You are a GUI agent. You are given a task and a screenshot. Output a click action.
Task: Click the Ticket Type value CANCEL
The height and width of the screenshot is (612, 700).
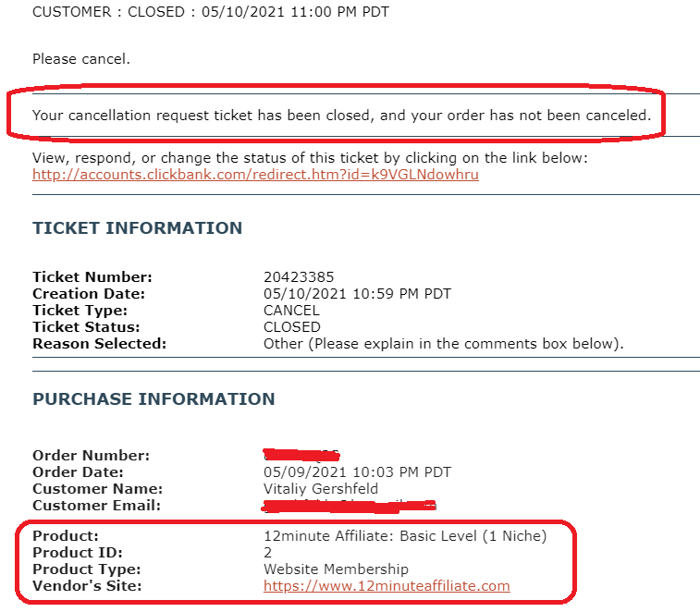coord(291,311)
